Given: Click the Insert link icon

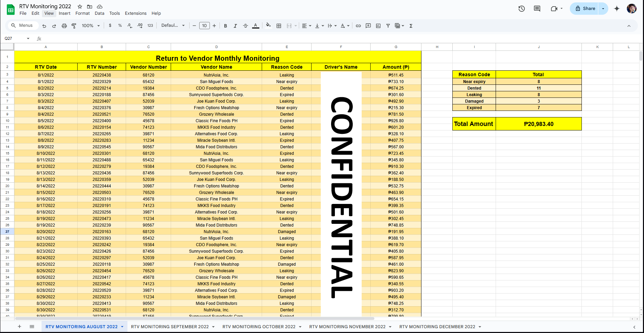Looking at the screenshot, I should [x=358, y=26].
